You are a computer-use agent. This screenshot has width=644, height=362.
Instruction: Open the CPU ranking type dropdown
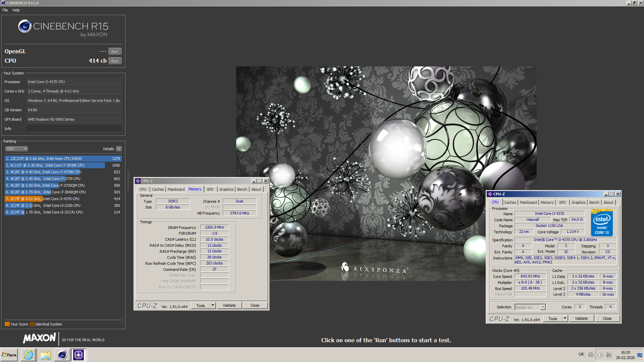[16, 149]
